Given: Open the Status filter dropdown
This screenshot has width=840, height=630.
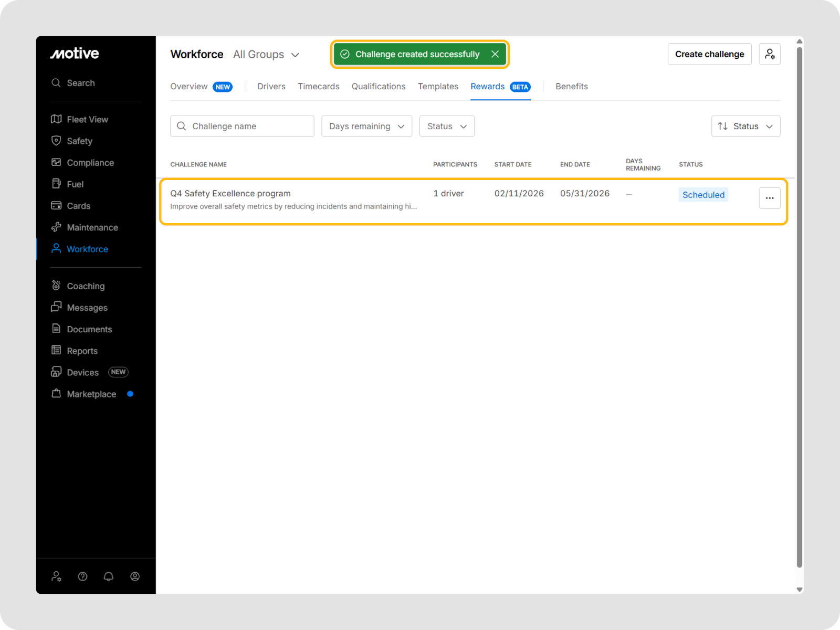Looking at the screenshot, I should [x=447, y=127].
